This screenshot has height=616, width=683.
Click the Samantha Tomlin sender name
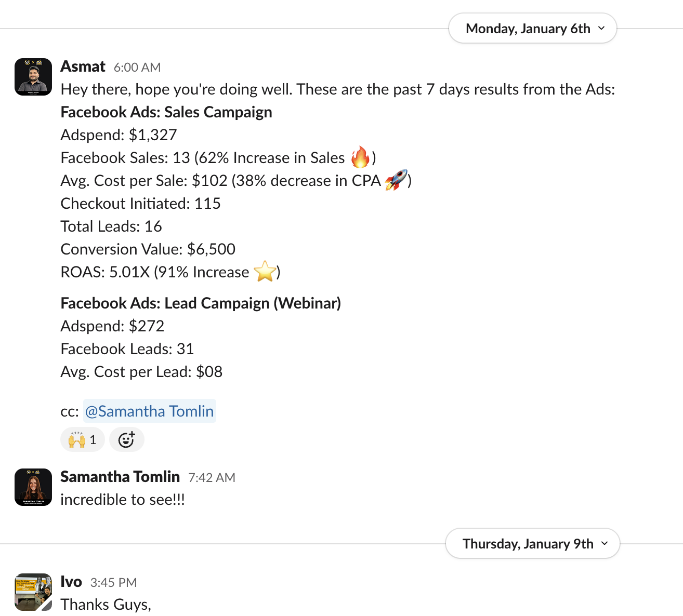(120, 477)
